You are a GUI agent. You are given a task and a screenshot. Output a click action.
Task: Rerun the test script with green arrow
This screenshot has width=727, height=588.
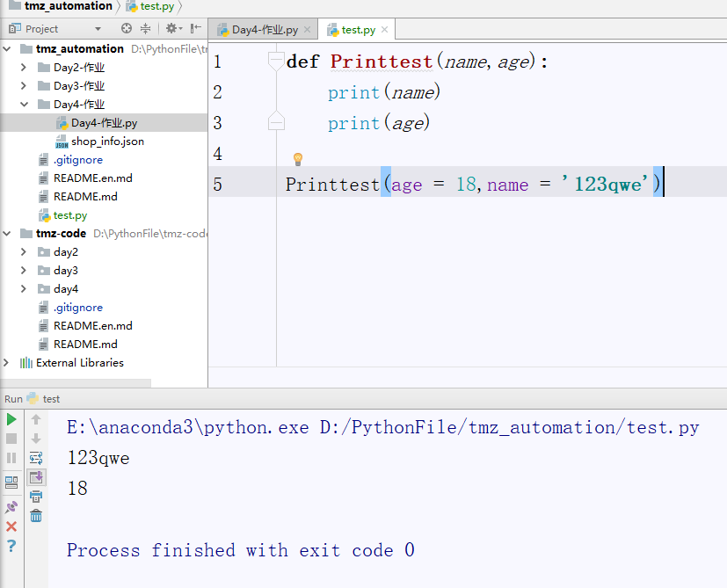pos(11,419)
